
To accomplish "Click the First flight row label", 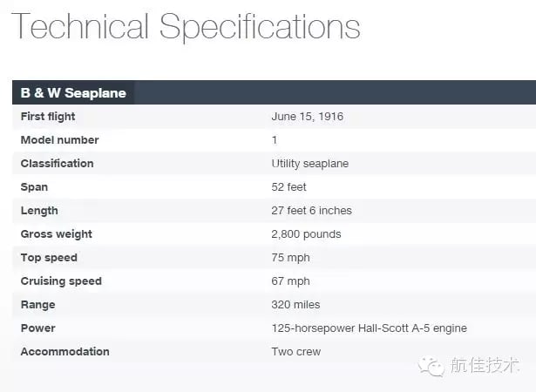I will coord(48,117).
